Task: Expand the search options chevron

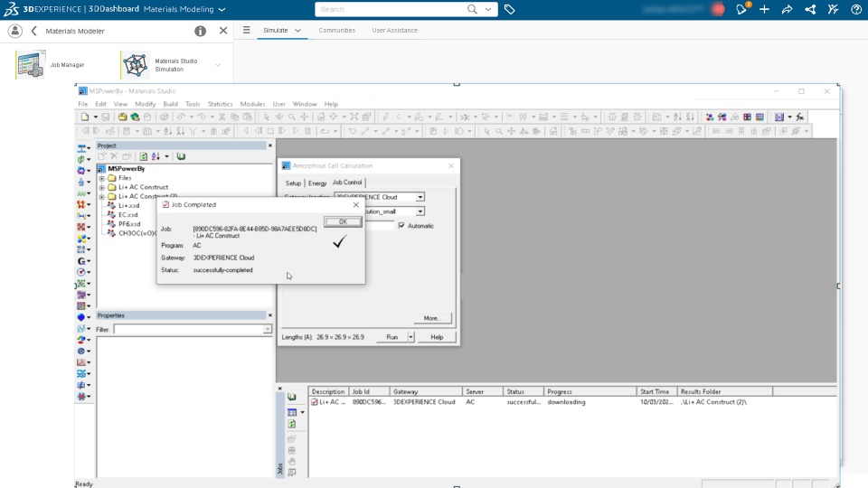Action: click(488, 9)
